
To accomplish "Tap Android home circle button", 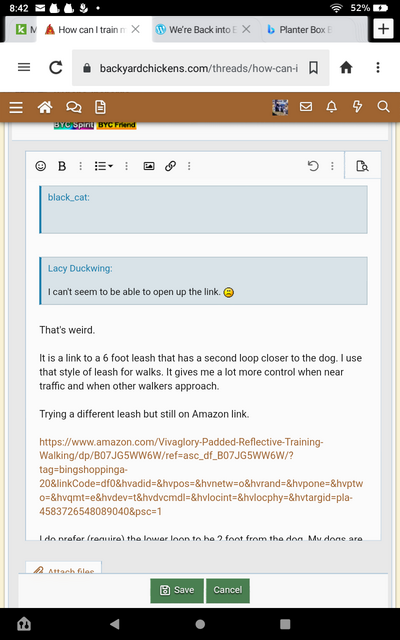I will [200, 624].
